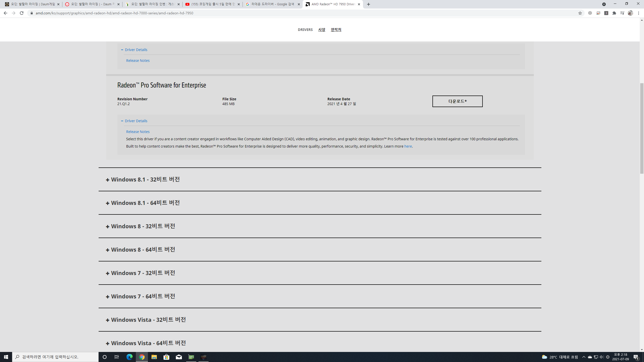Go back to previous page
Image resolution: width=644 pixels, height=362 pixels.
click(x=5, y=13)
